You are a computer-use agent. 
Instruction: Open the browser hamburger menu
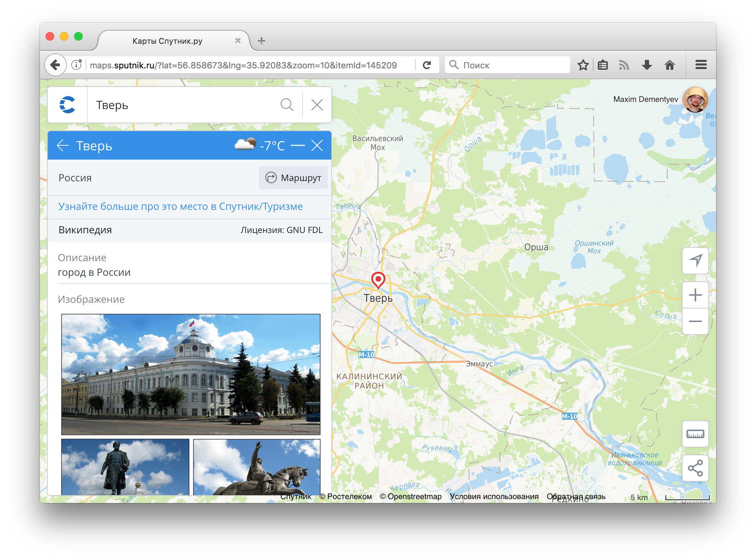click(x=701, y=65)
